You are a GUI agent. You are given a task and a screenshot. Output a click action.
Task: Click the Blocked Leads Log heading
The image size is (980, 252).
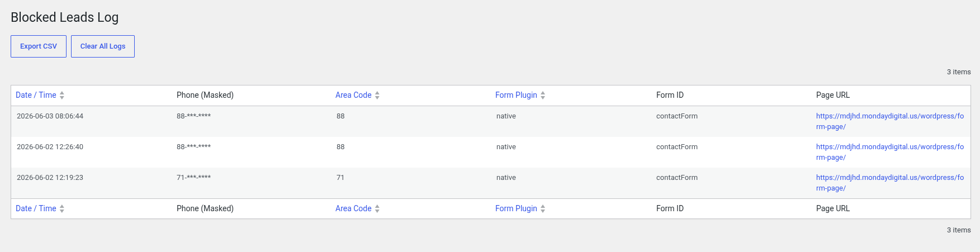(65, 17)
